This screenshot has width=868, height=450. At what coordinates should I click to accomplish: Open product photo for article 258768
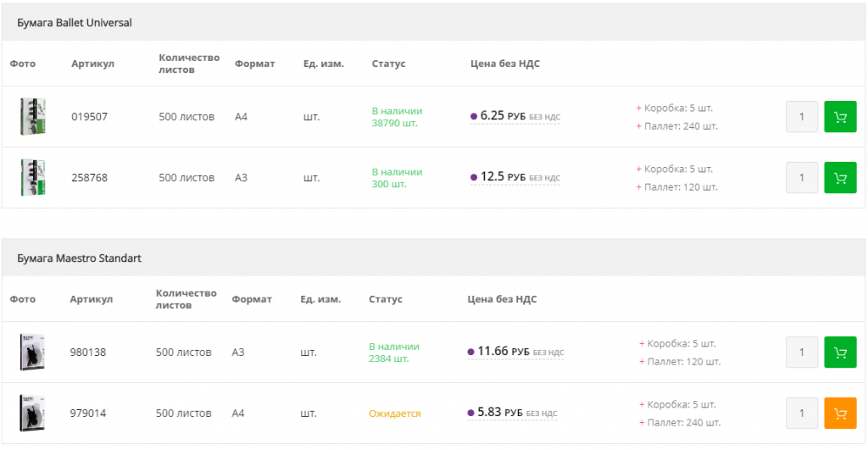(x=32, y=178)
